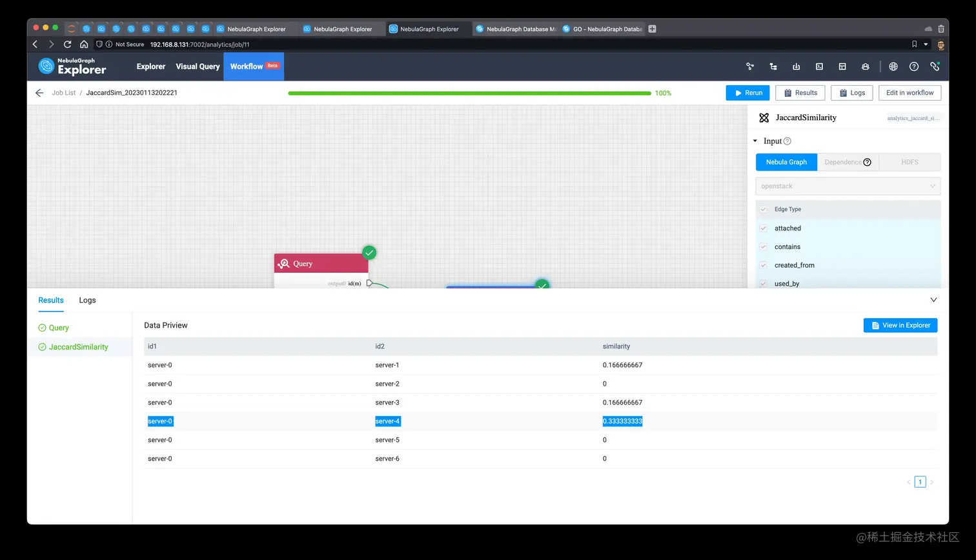Toggle the created_from edge type checkbox
The width and height of the screenshot is (976, 560).
764,265
